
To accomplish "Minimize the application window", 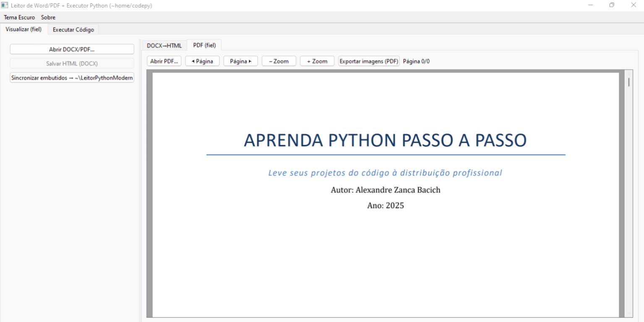I will [x=590, y=5].
